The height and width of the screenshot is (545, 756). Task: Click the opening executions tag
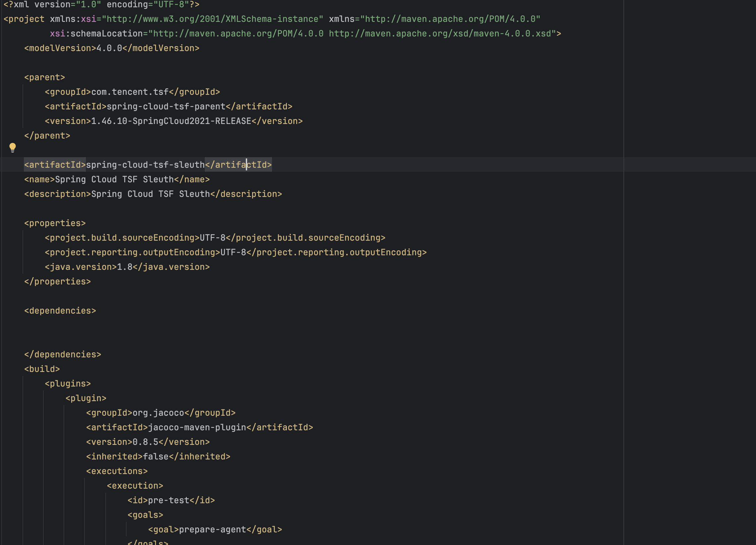(x=117, y=471)
